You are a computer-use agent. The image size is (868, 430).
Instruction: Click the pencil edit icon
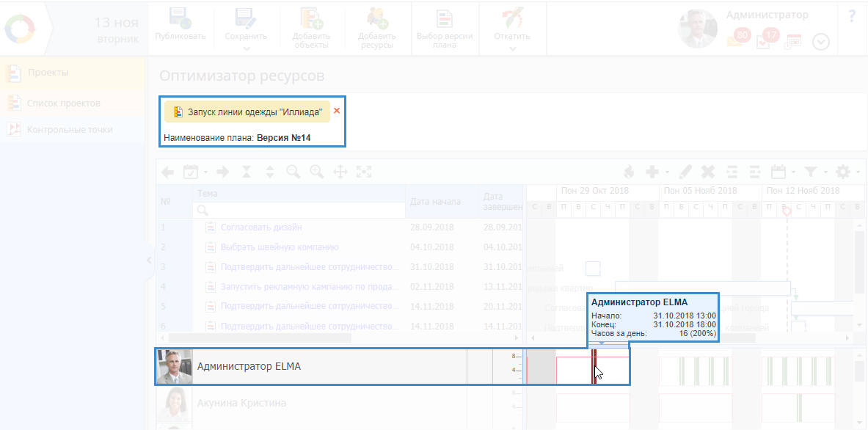click(x=685, y=172)
